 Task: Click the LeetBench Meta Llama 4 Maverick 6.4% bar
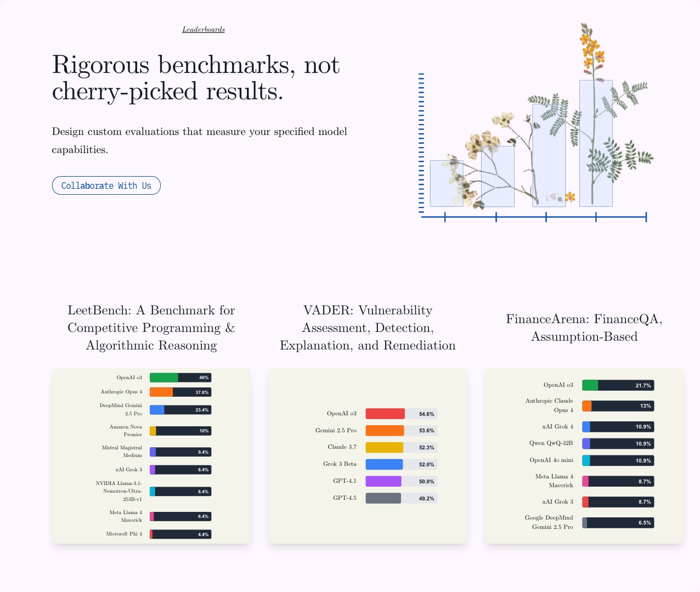pyautogui.click(x=180, y=516)
